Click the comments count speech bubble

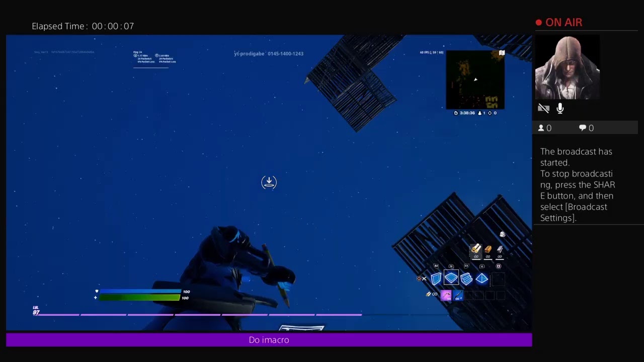[x=583, y=128]
